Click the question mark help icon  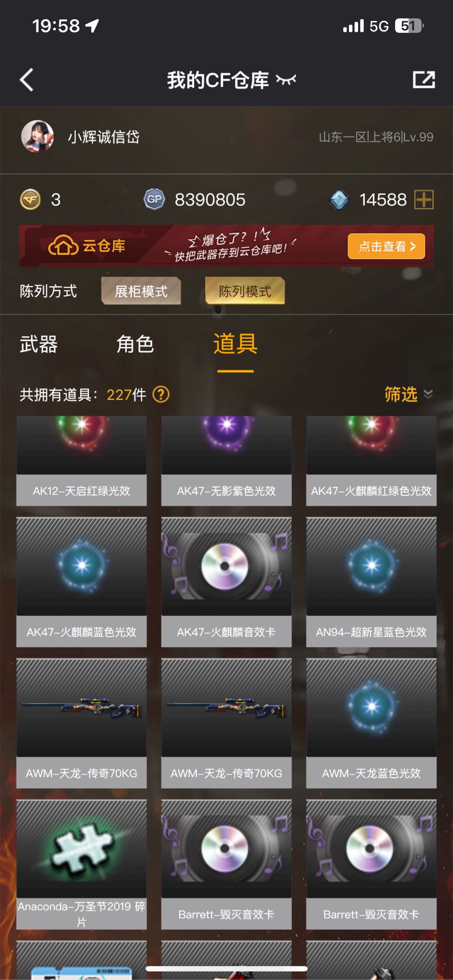pyautogui.click(x=161, y=394)
